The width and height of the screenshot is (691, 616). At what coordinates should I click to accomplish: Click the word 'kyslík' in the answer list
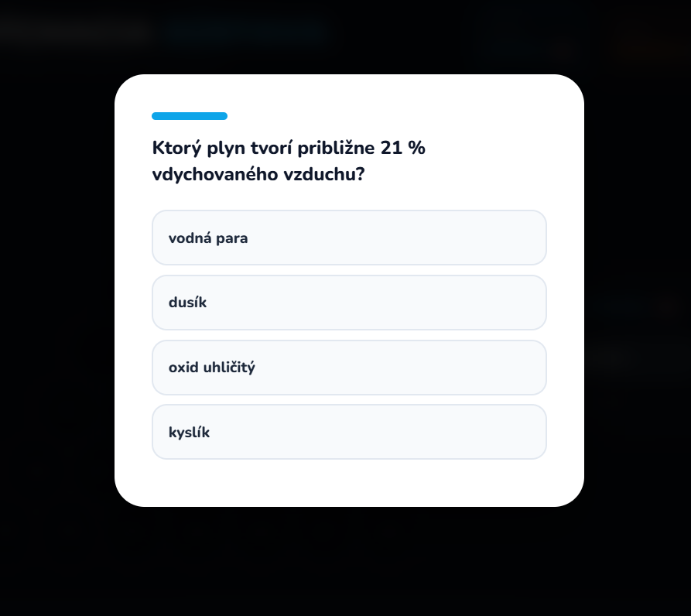click(189, 433)
